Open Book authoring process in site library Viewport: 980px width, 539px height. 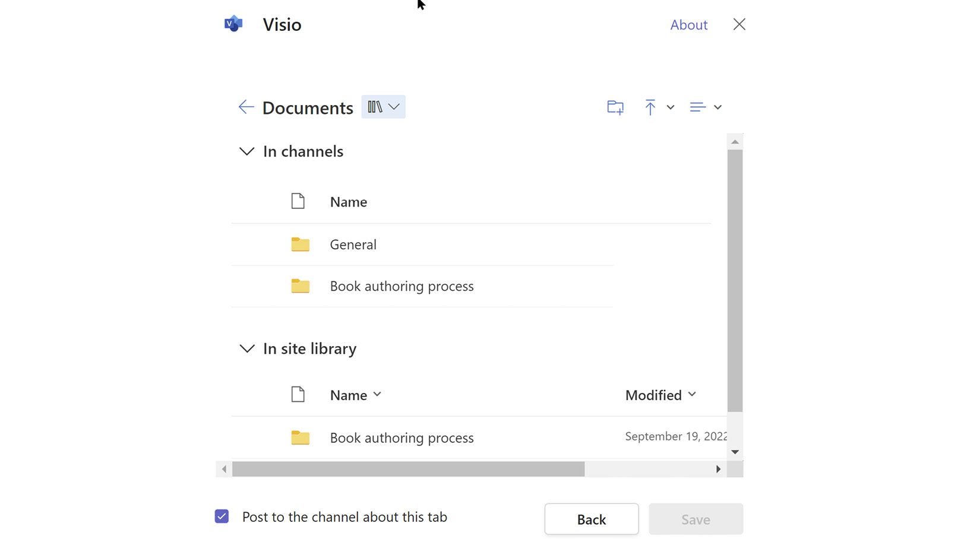pyautogui.click(x=402, y=437)
